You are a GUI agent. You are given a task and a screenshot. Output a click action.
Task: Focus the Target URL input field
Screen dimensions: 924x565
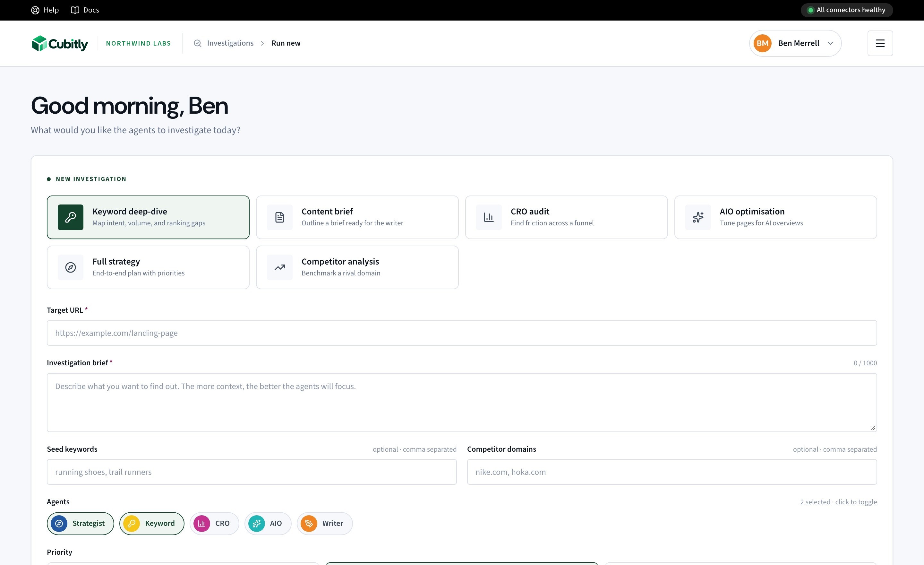point(462,333)
